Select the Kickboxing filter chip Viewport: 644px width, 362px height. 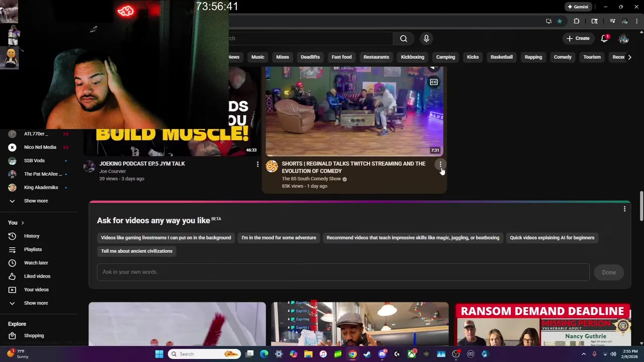tap(413, 57)
